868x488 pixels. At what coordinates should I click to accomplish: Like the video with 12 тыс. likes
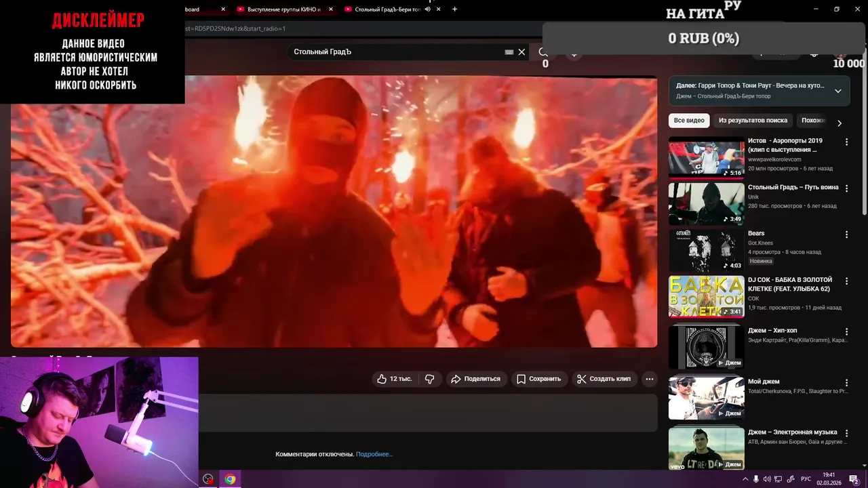point(395,379)
